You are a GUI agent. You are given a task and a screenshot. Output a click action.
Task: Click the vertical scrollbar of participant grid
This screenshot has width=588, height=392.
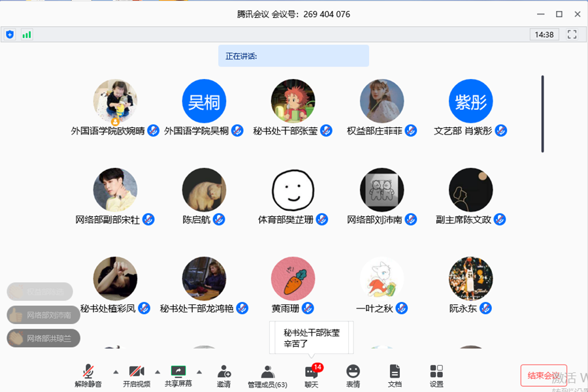(542, 114)
